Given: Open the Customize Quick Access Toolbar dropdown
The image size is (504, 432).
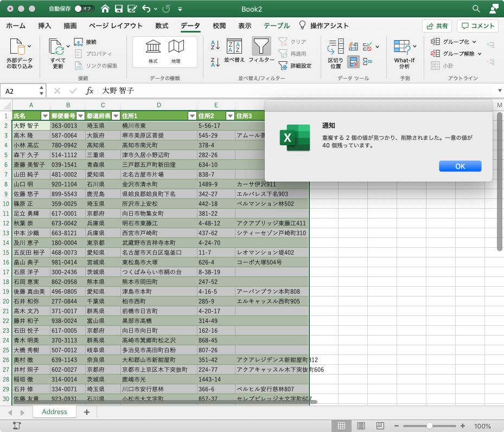Looking at the screenshot, I should pyautogui.click(x=180, y=9).
